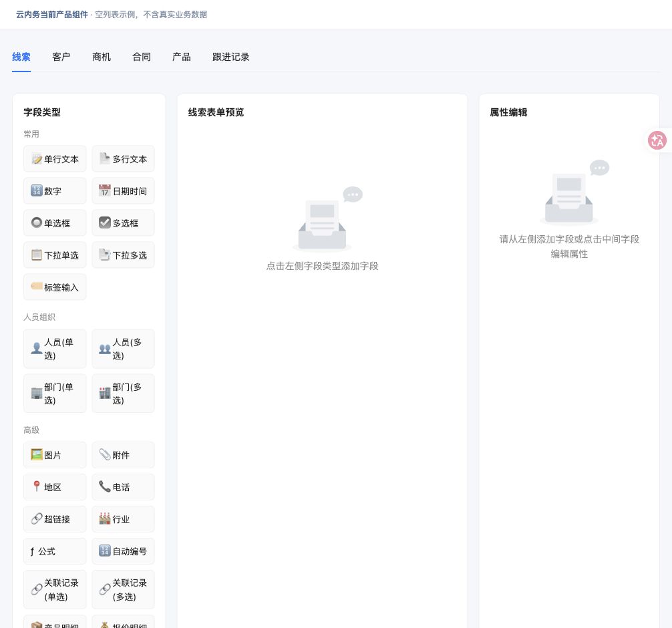
Task: Add a 下拉单选 field
Action: click(55, 255)
